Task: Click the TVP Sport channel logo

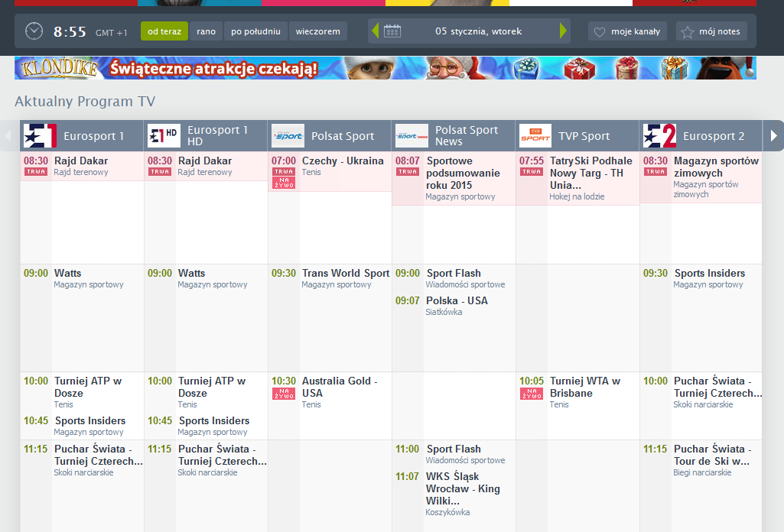Action: coord(535,136)
